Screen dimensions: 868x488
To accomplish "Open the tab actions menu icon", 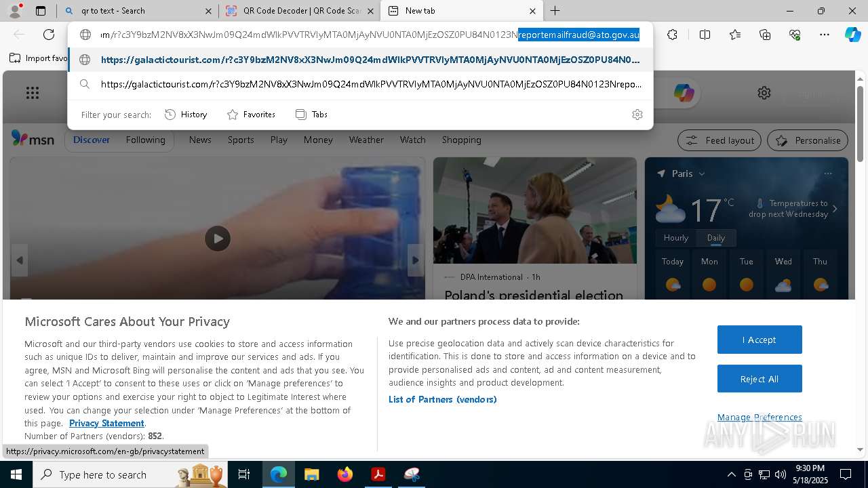I will [41, 11].
